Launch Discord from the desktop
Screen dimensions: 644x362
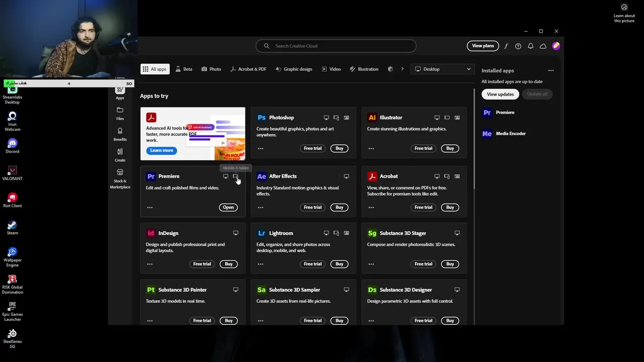13,146
